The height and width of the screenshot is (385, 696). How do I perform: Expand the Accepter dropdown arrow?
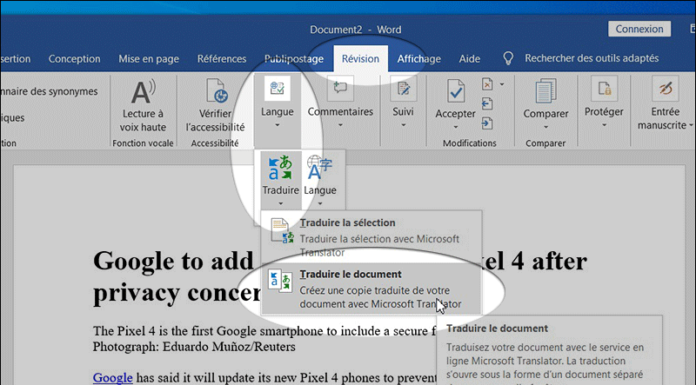pyautogui.click(x=455, y=127)
